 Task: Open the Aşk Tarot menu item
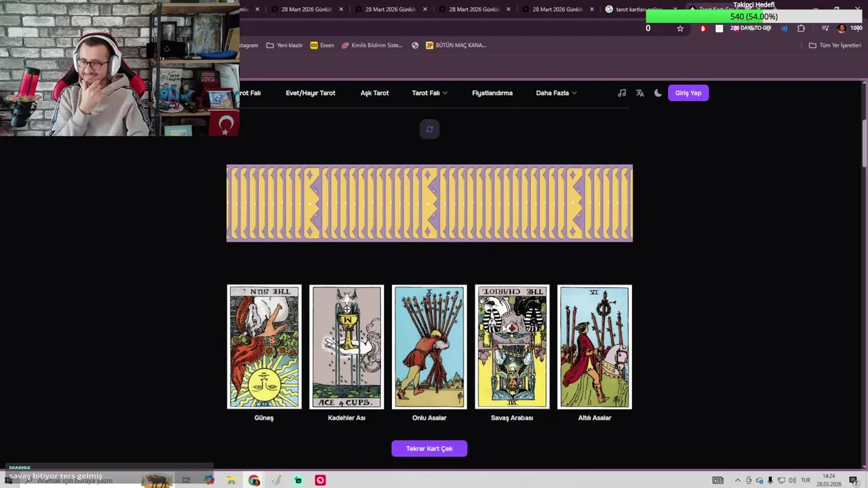click(374, 93)
